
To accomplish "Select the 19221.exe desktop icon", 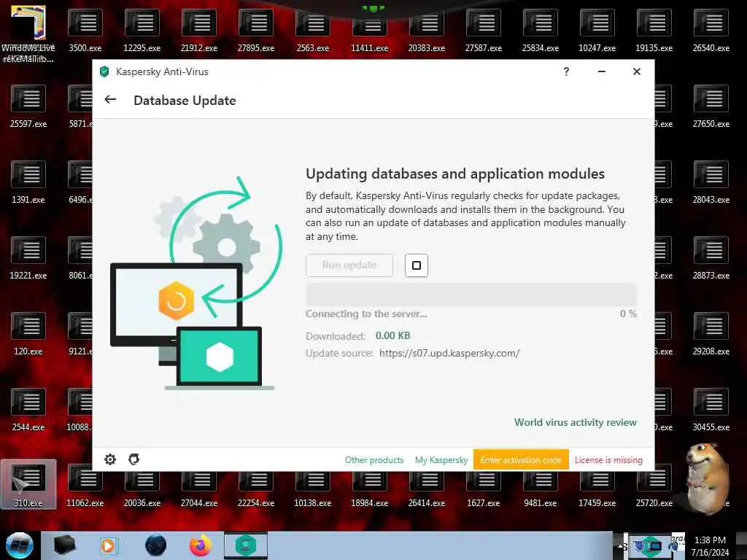I will 28,259.
